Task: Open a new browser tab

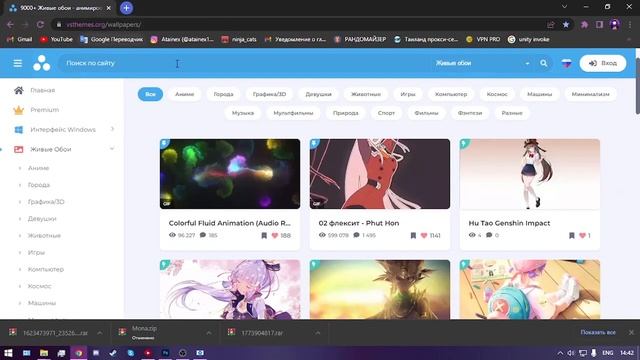Action: click(x=126, y=8)
